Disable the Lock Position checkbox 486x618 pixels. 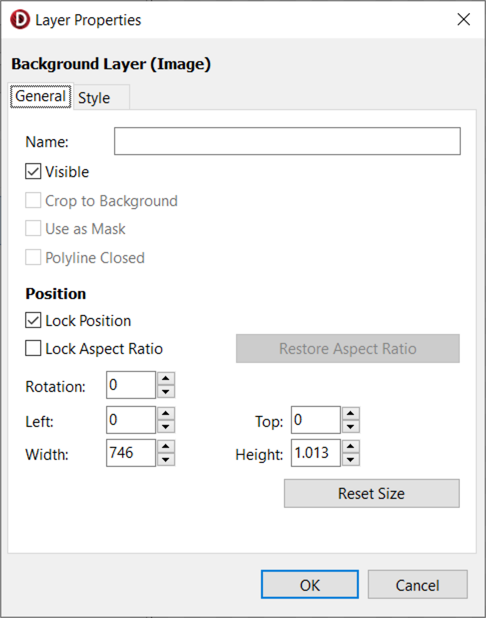click(33, 320)
